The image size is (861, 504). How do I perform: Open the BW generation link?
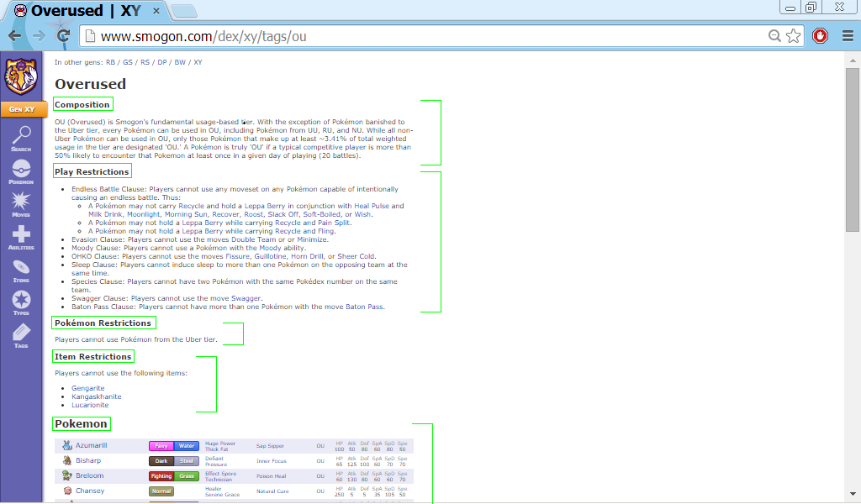(x=180, y=62)
